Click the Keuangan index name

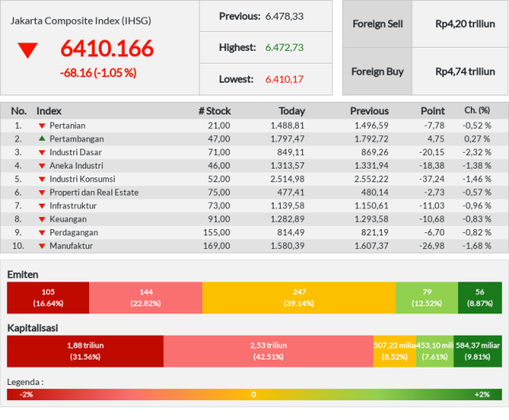click(68, 220)
